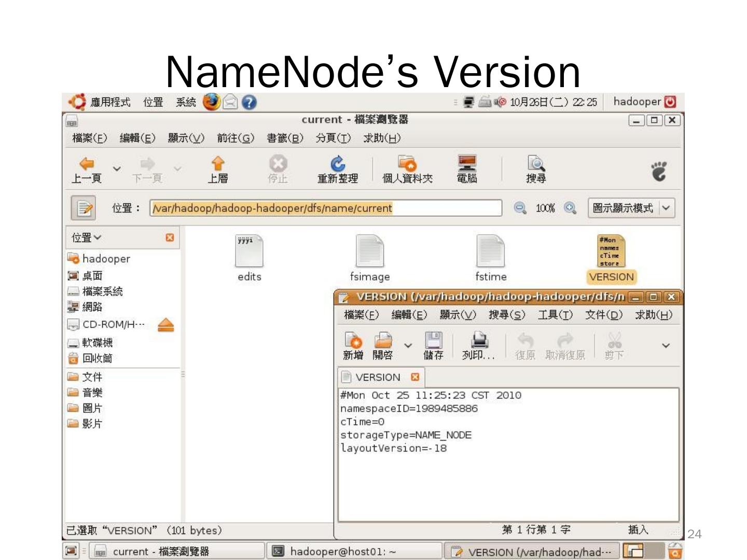Open the Tools (工具) menu in gedit
Image resolution: width=747 pixels, height=560 pixels.
click(x=555, y=315)
